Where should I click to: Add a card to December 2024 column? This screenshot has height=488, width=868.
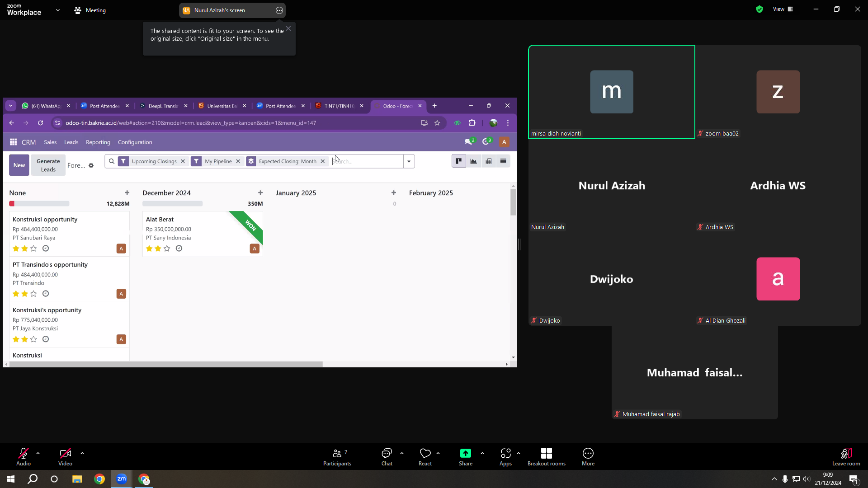(x=260, y=193)
